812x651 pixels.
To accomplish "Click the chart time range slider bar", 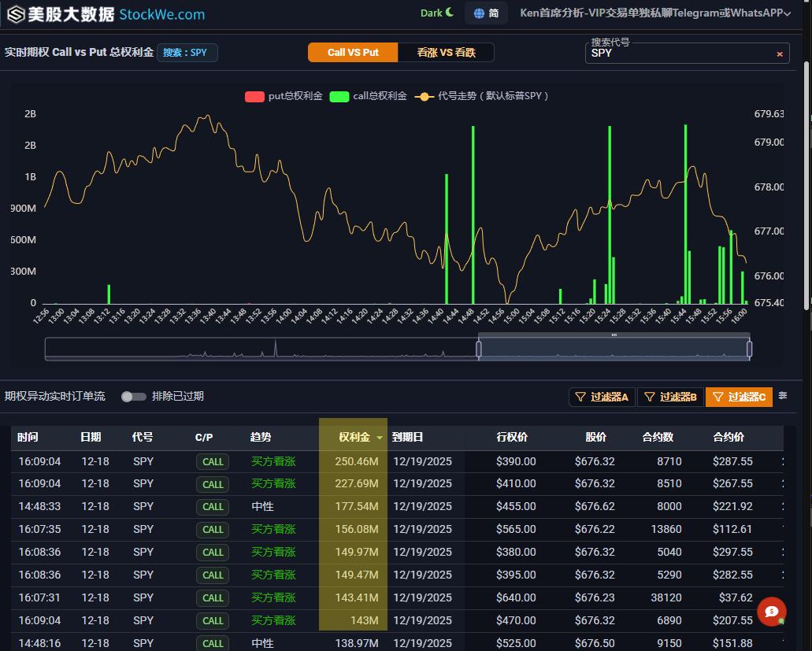I will pos(614,349).
